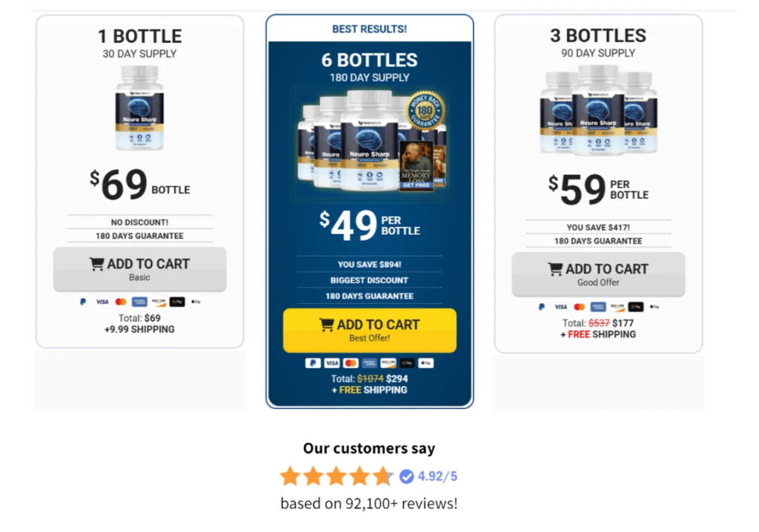Click the Mastercard icon under the 3 Bottles offer

579,307
